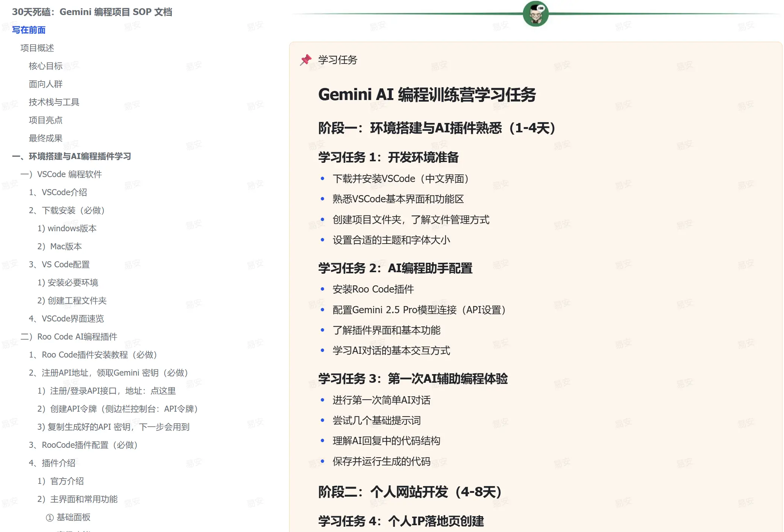Image resolution: width=784 pixels, height=532 pixels.
Task: Click bullet 尝试几个基础提示词
Action: point(377,420)
